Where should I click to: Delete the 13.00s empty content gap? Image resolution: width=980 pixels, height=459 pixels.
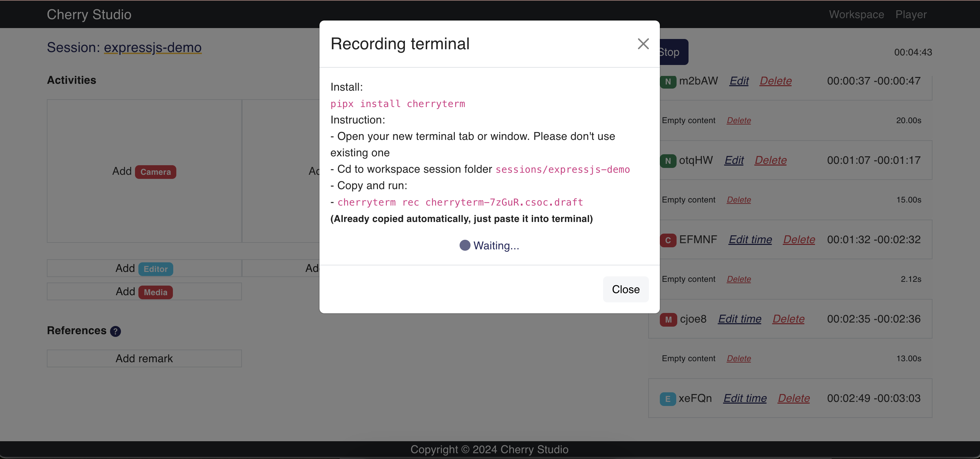point(738,358)
